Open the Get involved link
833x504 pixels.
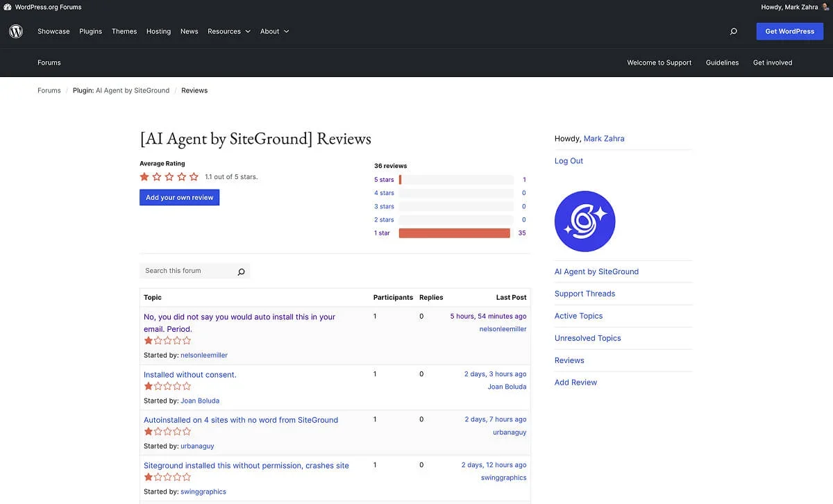click(773, 62)
